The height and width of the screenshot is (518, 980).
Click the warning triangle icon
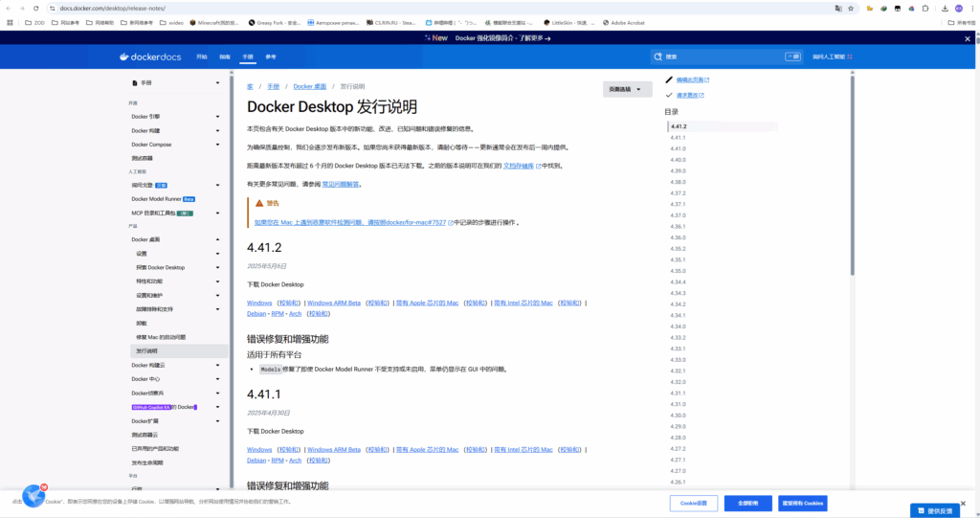pyautogui.click(x=259, y=203)
